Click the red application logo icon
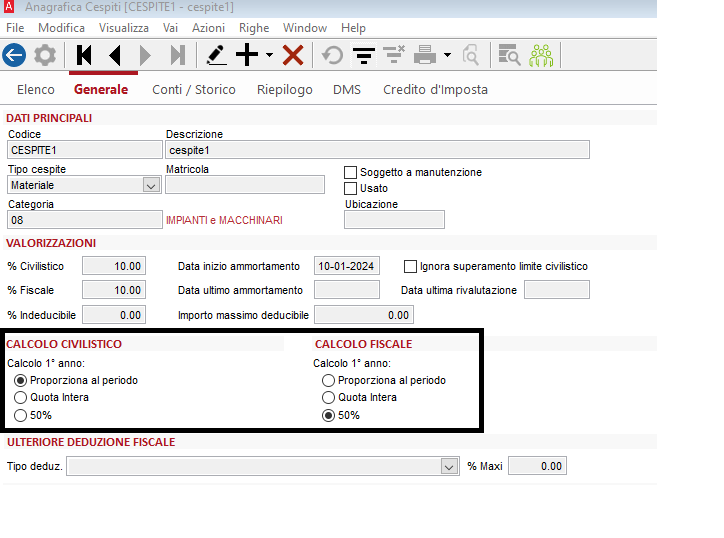 8,6
